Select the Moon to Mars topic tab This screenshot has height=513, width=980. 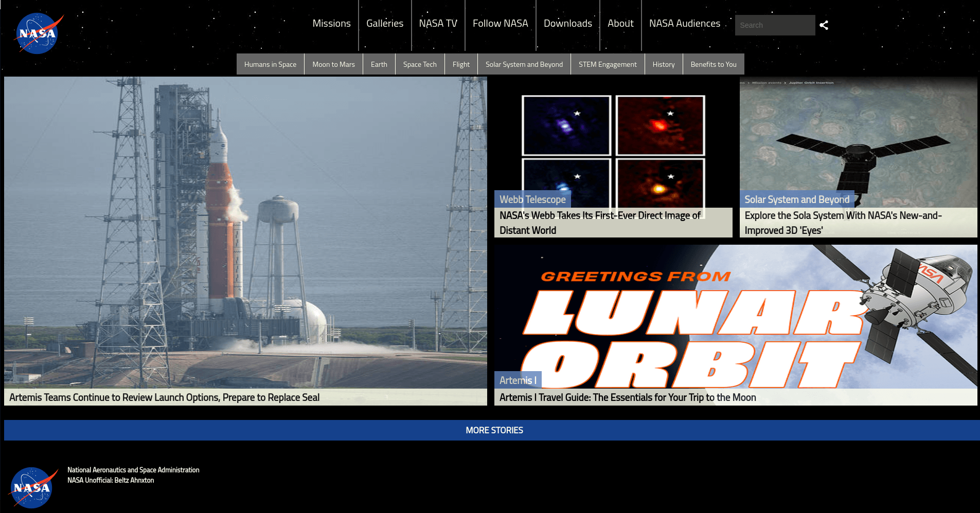click(x=333, y=64)
